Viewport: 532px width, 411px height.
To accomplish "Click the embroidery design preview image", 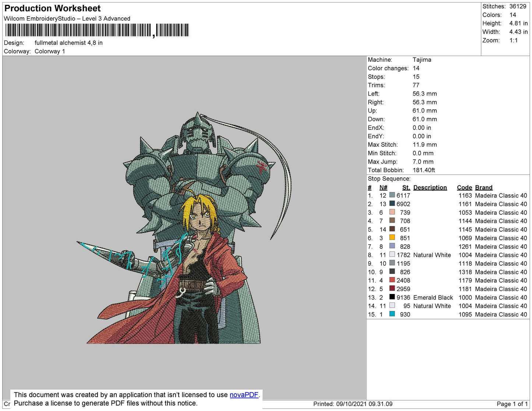I will pos(184,228).
